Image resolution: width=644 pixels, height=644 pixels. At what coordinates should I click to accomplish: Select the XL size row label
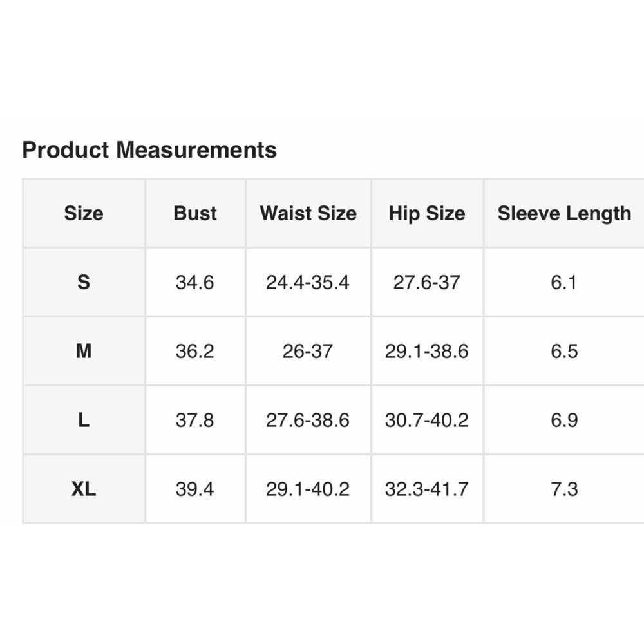pyautogui.click(x=84, y=489)
